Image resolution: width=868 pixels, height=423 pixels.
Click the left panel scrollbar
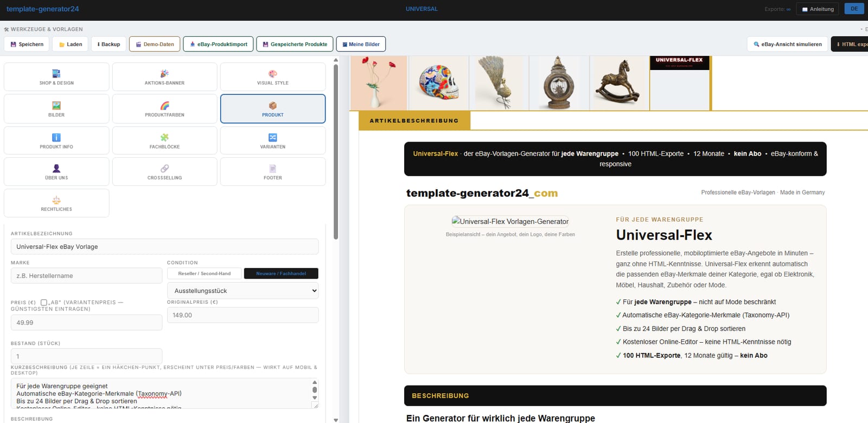tap(336, 152)
